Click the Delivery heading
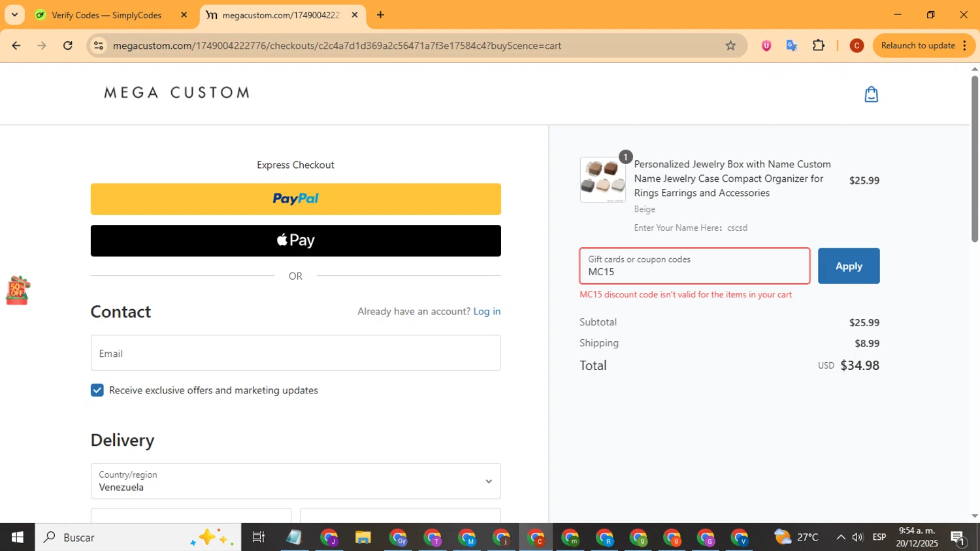 [122, 441]
